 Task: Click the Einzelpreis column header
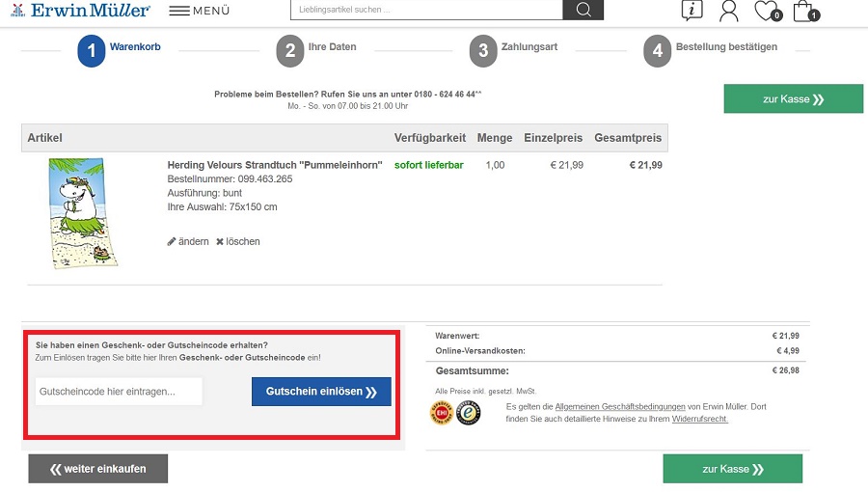pyautogui.click(x=553, y=138)
